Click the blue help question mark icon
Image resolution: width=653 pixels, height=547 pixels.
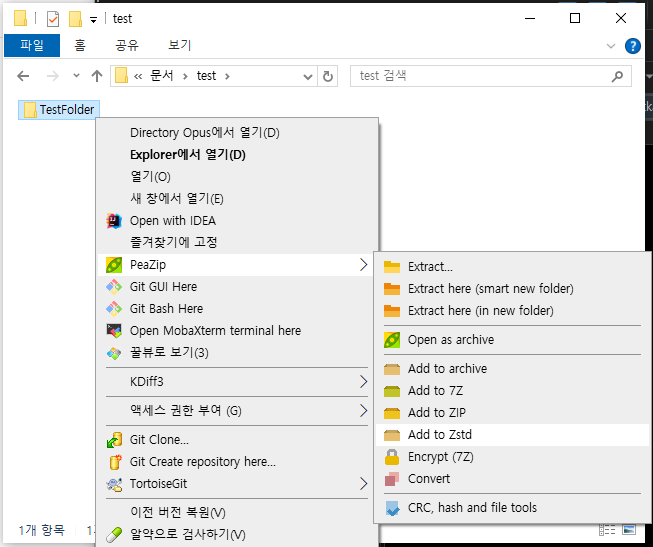[633, 46]
